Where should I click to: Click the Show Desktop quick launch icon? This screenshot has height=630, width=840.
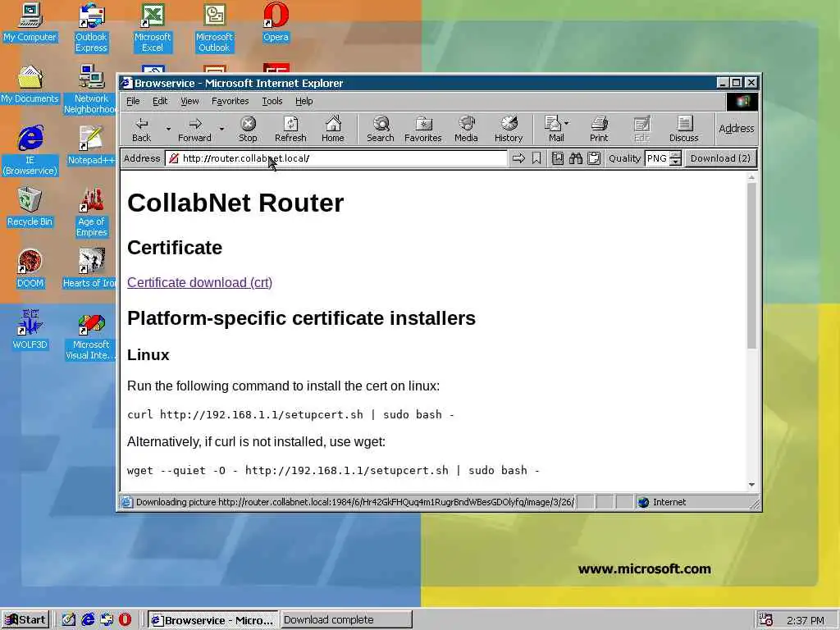69,620
